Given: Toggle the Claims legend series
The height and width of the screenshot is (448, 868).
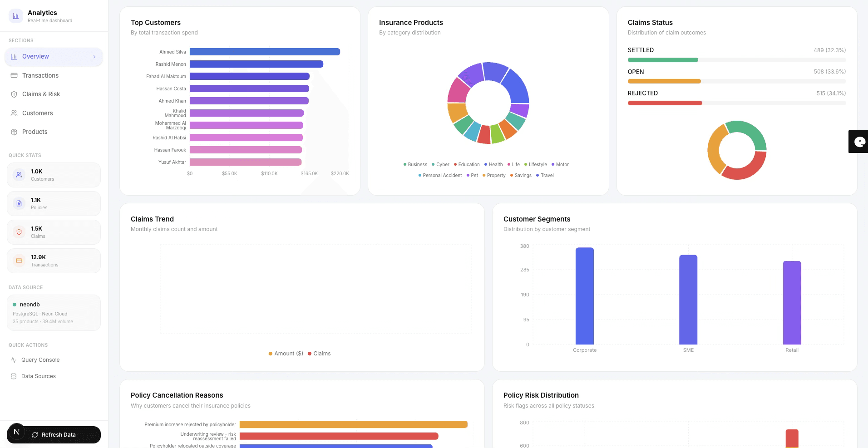Looking at the screenshot, I should pyautogui.click(x=319, y=354).
